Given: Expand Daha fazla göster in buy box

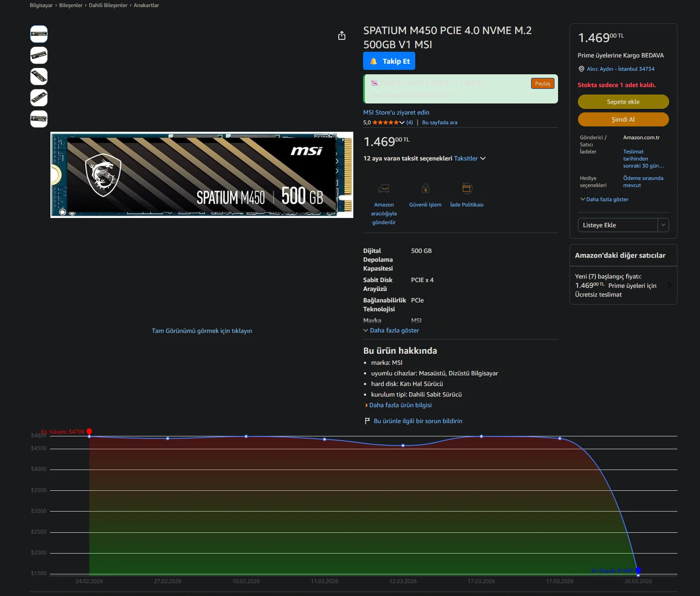Looking at the screenshot, I should pos(604,199).
